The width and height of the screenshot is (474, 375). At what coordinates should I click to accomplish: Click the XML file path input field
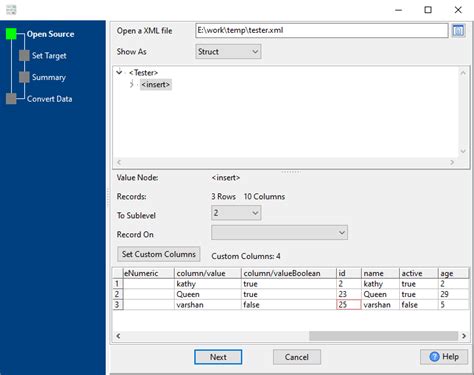[322, 30]
